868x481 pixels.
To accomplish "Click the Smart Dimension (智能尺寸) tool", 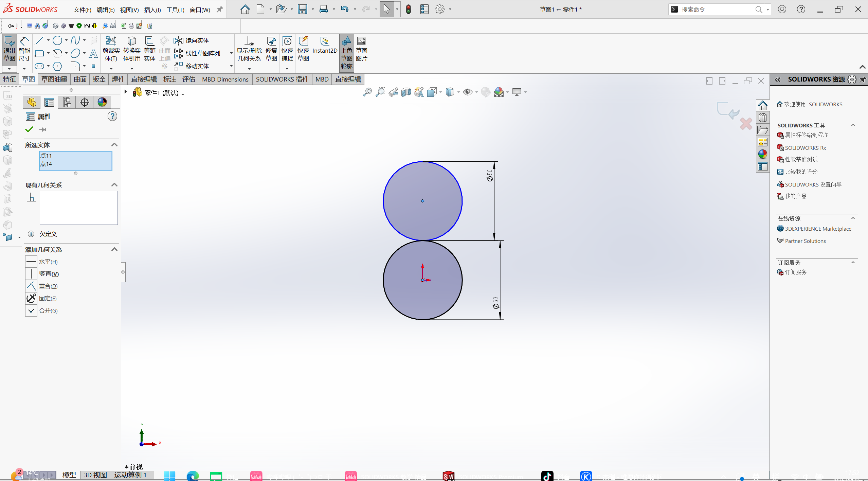I will tap(24, 49).
